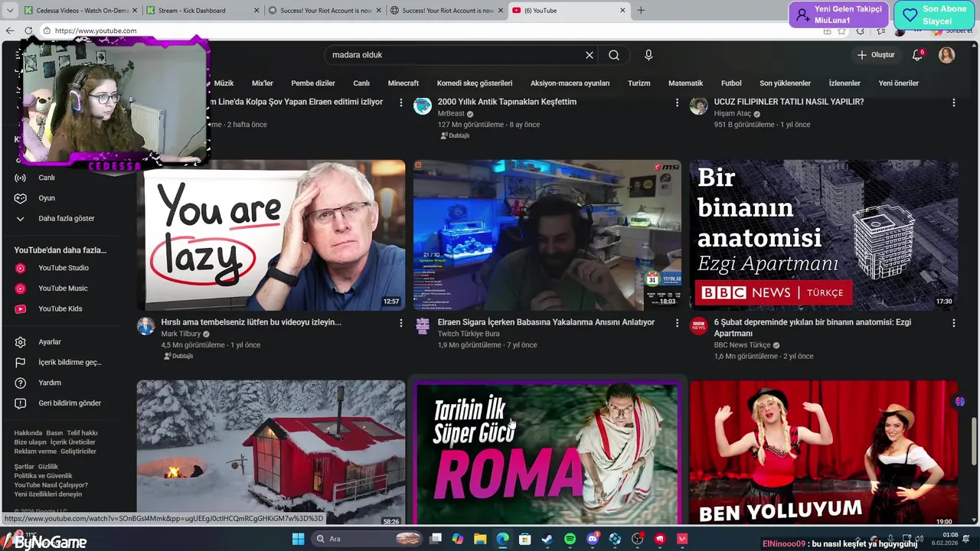Open File Explorer from the taskbar
The image size is (980, 551).
click(480, 539)
